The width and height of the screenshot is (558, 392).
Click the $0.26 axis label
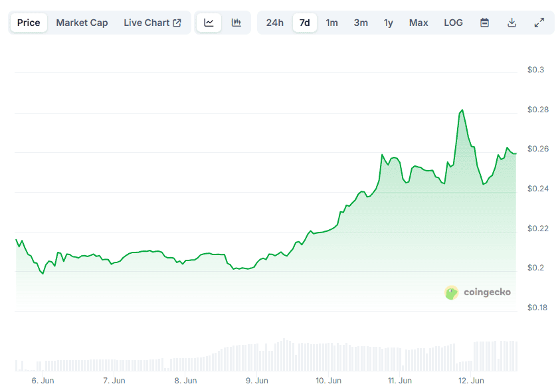(537, 149)
